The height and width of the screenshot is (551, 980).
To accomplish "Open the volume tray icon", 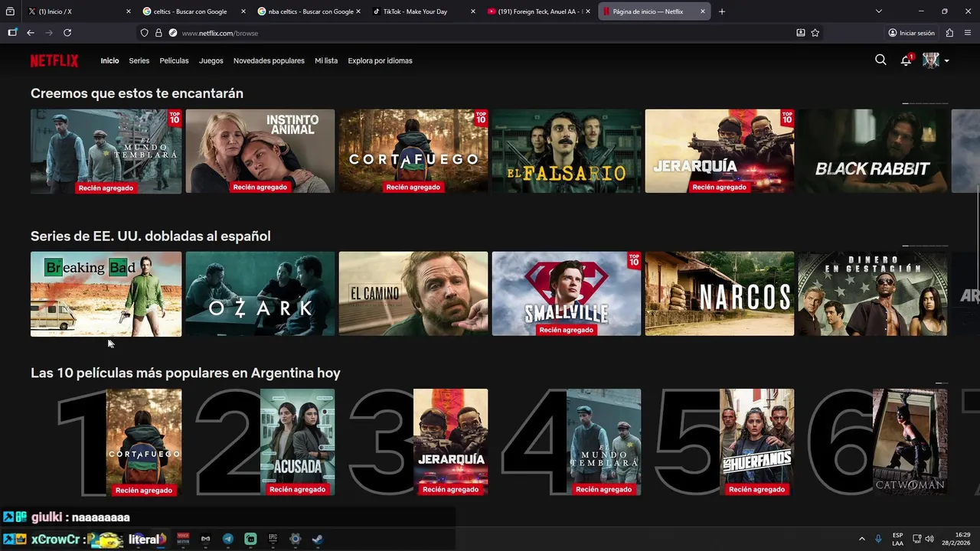I will coord(929,539).
